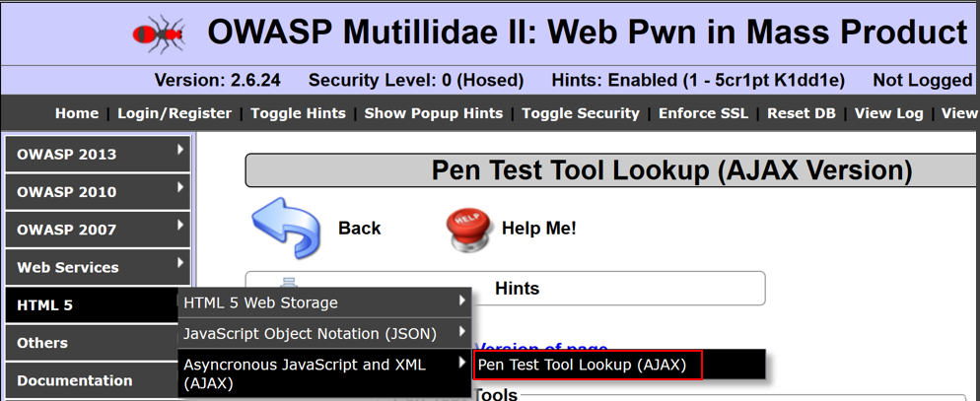Click the red ant Mutillidae logo

pos(159,33)
